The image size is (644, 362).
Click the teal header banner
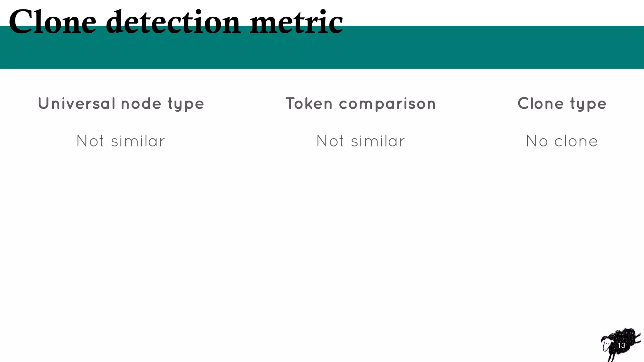click(x=322, y=47)
